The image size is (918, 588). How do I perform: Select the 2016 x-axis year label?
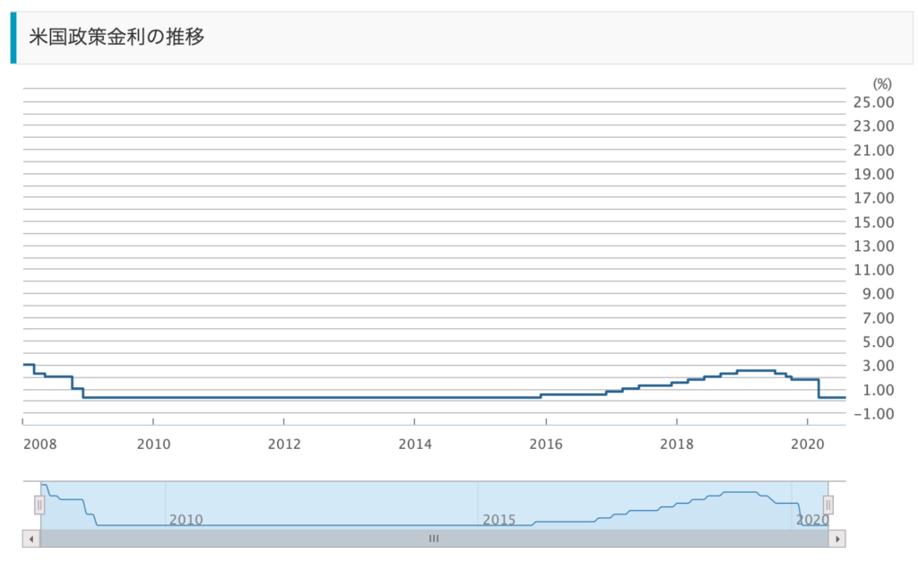[x=545, y=443]
